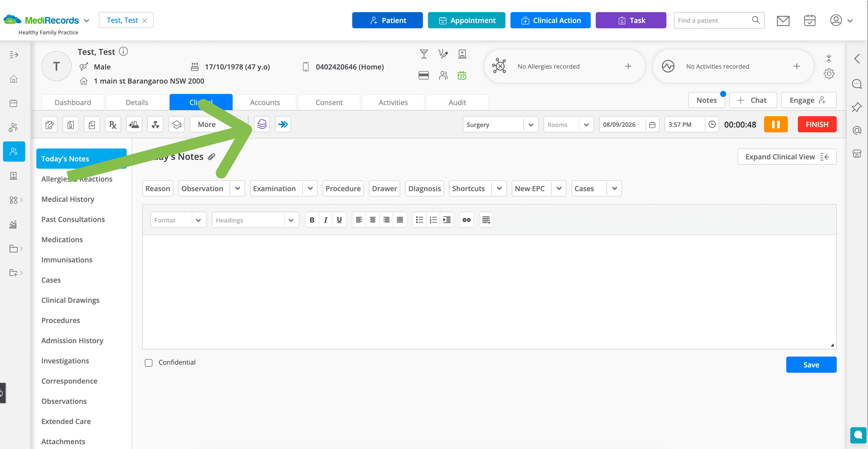Open the reports chart icon in left sidebar
This screenshot has height=449, width=868.
coord(13,224)
